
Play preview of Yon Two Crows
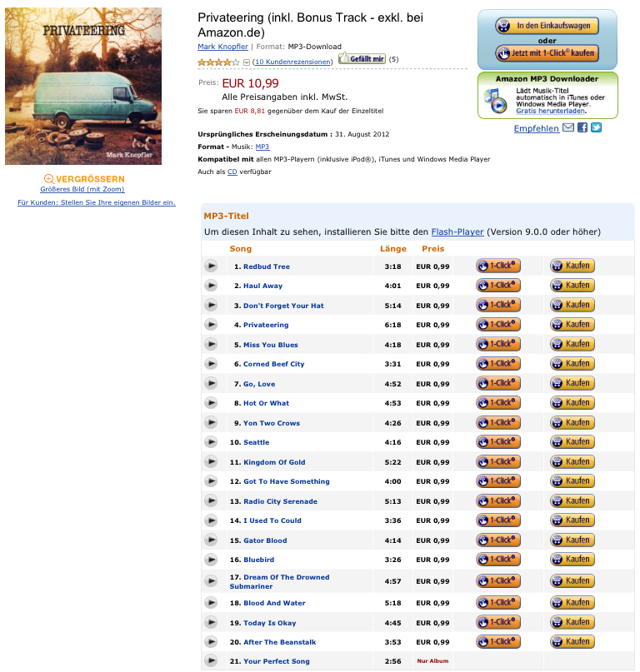pyautogui.click(x=211, y=422)
